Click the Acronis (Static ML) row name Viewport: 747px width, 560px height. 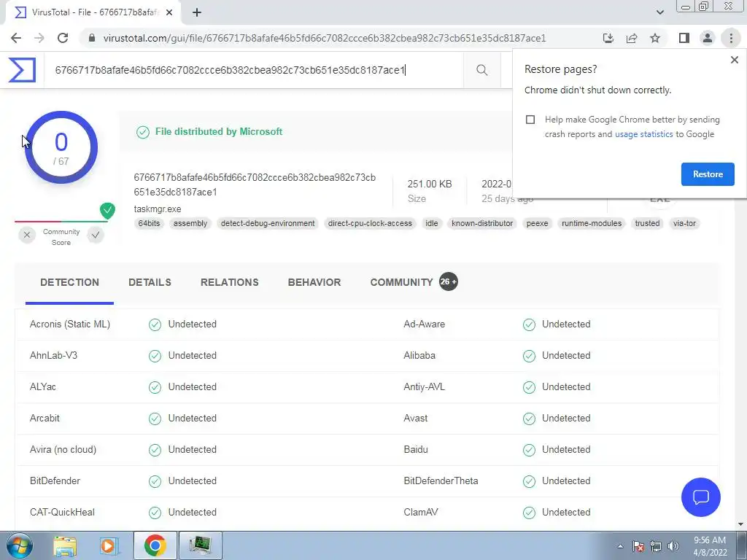[x=70, y=324]
